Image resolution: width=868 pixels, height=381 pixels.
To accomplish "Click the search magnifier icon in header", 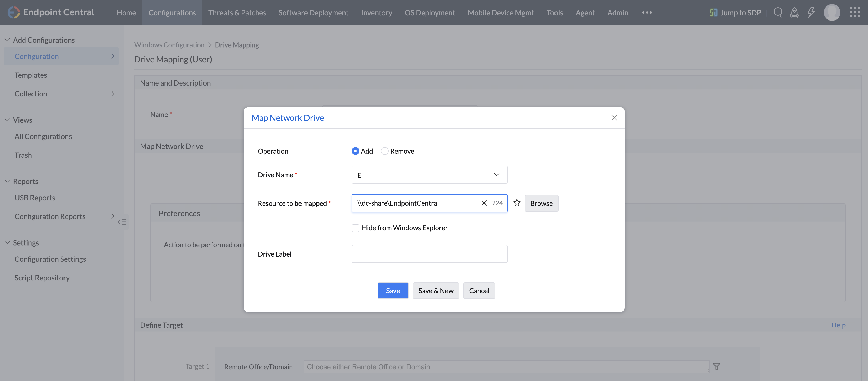I will [x=777, y=12].
